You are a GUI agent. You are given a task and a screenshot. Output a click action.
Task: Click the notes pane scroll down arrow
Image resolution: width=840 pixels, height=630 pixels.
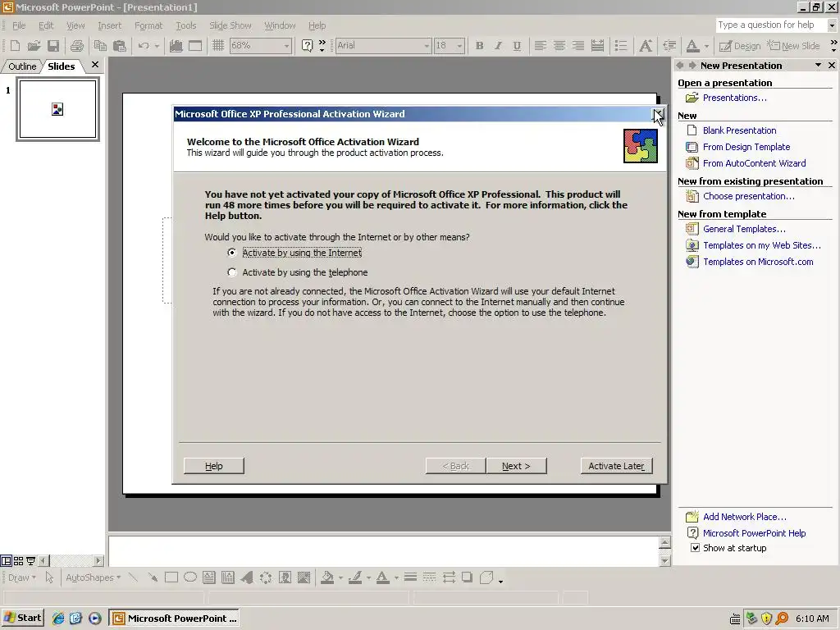[664, 561]
